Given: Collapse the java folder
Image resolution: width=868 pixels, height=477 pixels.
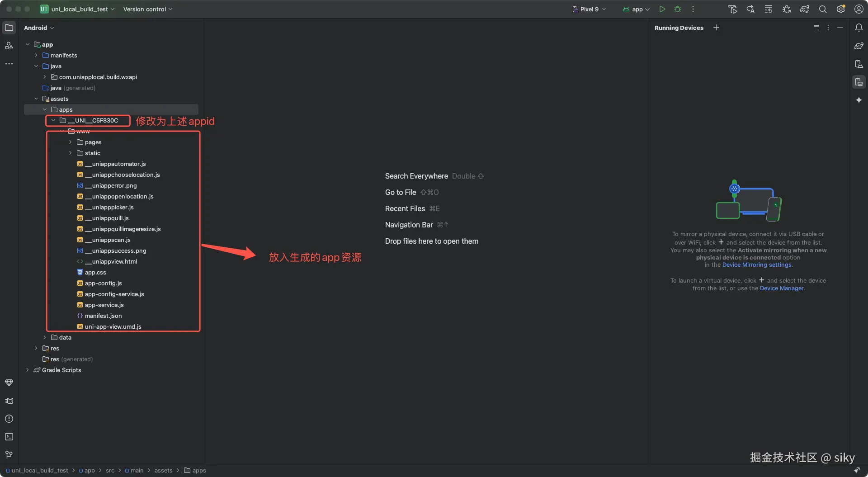Looking at the screenshot, I should click(36, 66).
